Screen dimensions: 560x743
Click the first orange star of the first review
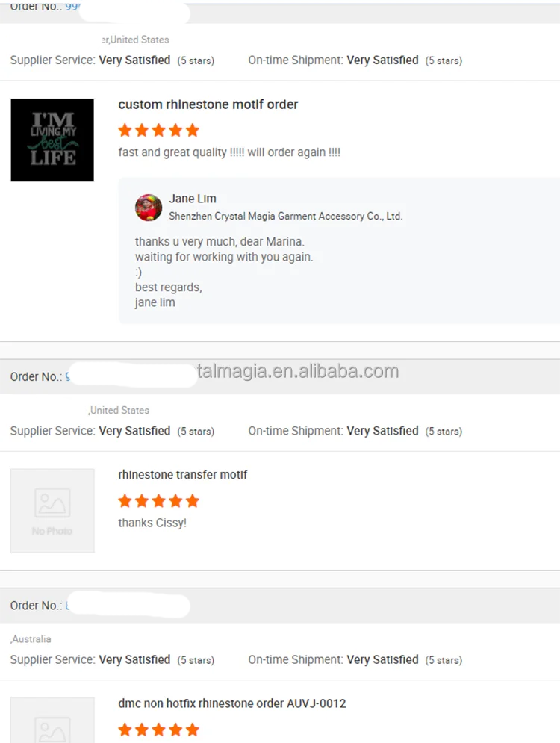click(125, 130)
